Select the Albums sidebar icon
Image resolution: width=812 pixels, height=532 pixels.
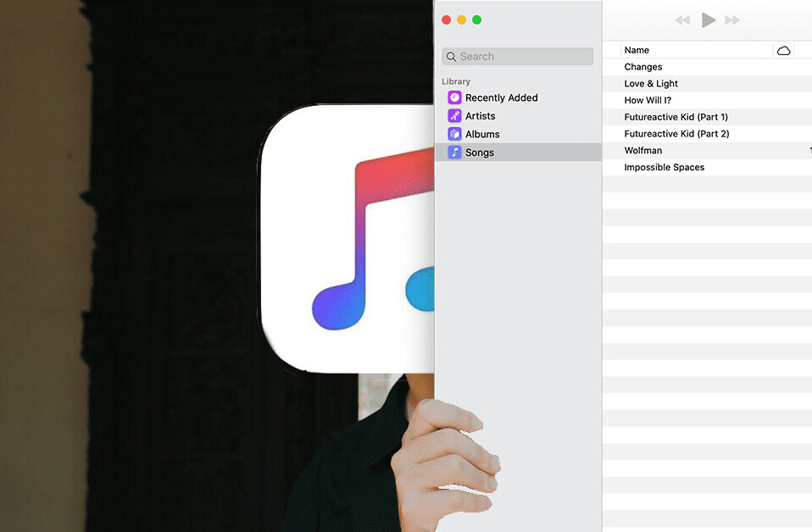coord(454,134)
